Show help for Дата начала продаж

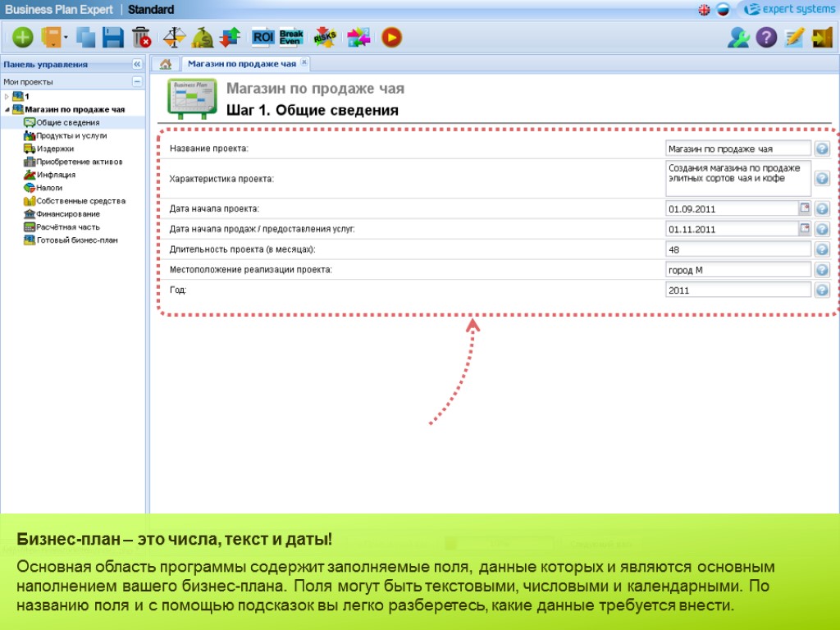point(822,230)
